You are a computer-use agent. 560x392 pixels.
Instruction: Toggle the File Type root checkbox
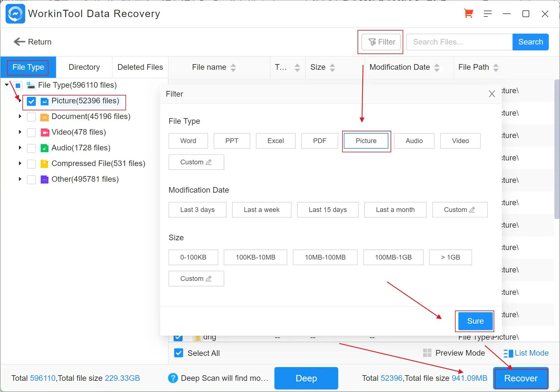coord(18,85)
